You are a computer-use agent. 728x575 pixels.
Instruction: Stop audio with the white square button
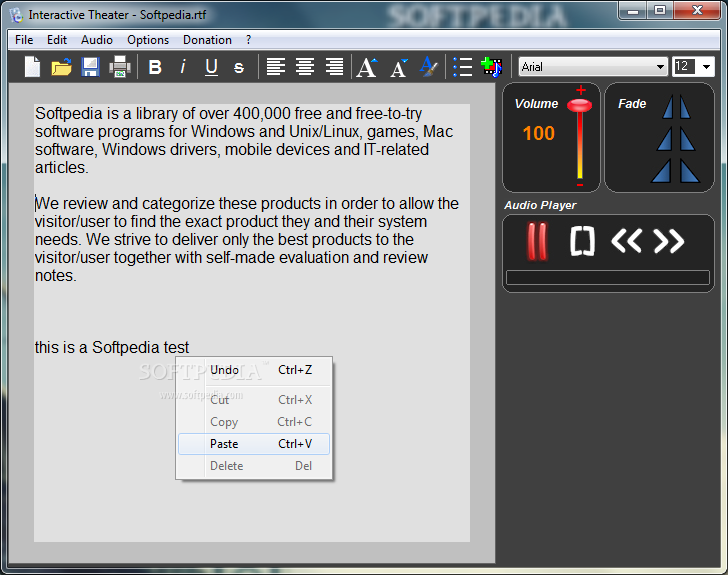[x=582, y=242]
